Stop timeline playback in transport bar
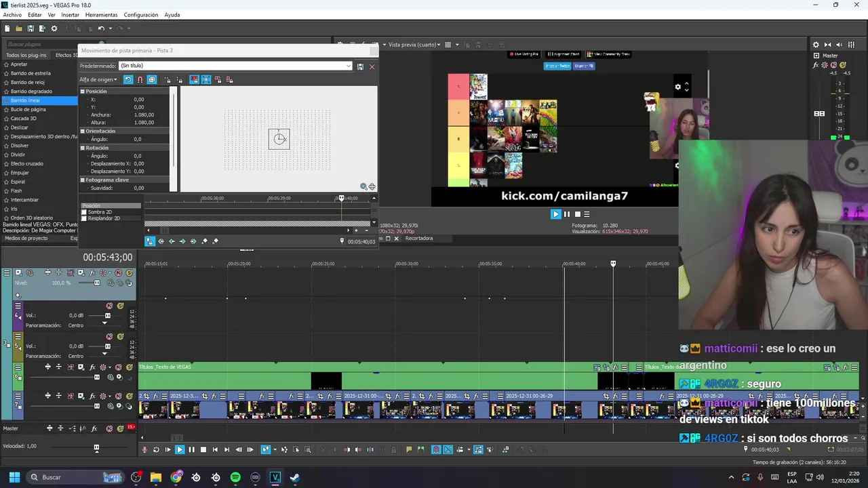This screenshot has width=868, height=488. point(203,449)
